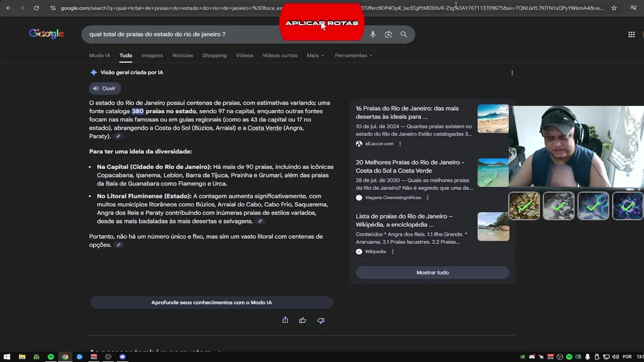Share the AI overview answer
The height and width of the screenshot is (362, 644).
285,320
